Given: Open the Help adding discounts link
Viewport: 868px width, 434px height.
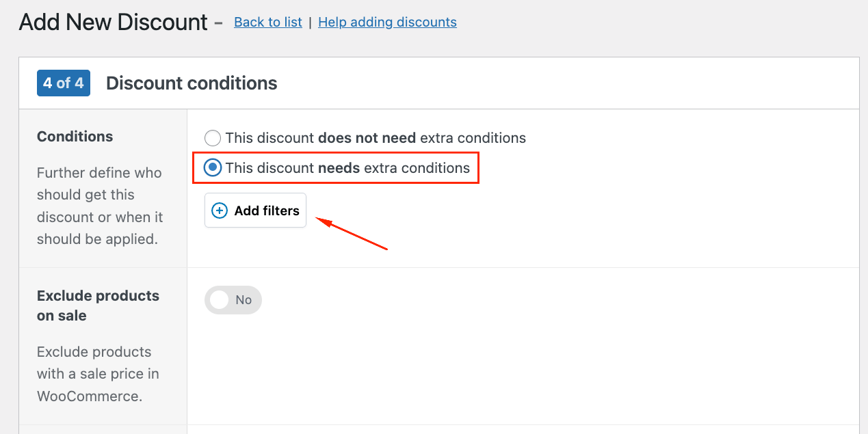Looking at the screenshot, I should click(x=387, y=22).
